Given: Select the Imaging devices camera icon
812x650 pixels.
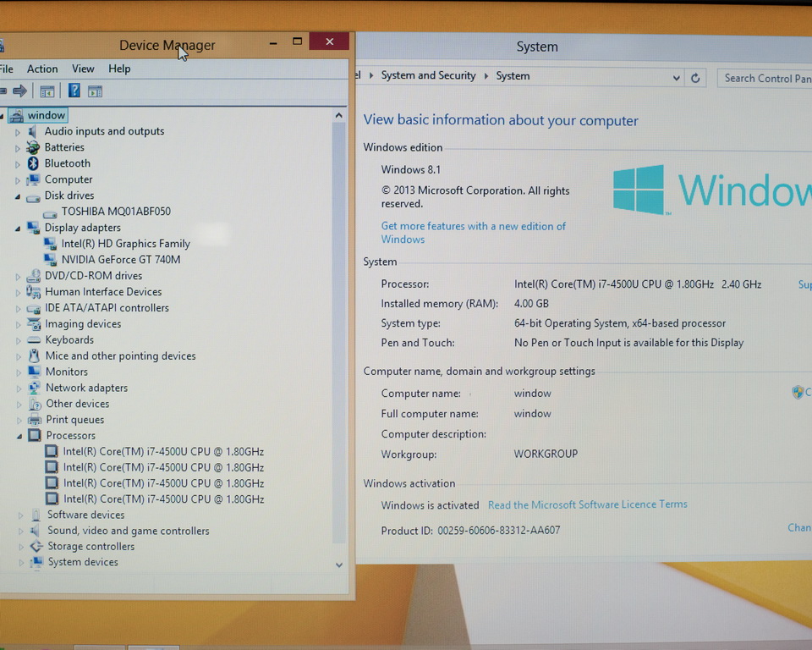Looking at the screenshot, I should click(34, 324).
